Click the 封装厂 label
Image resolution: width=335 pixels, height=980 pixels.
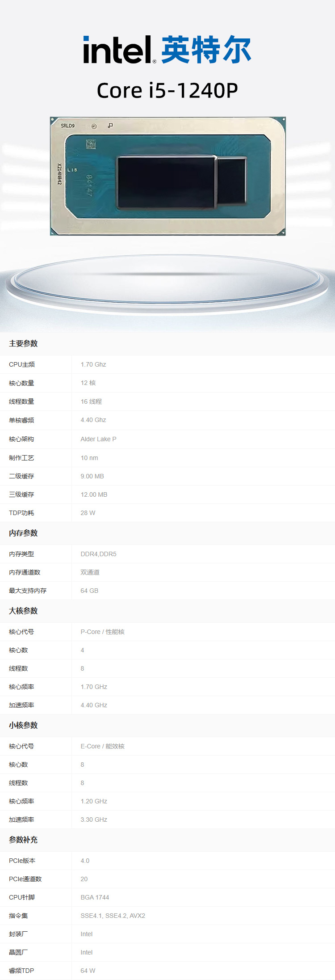[x=18, y=934]
